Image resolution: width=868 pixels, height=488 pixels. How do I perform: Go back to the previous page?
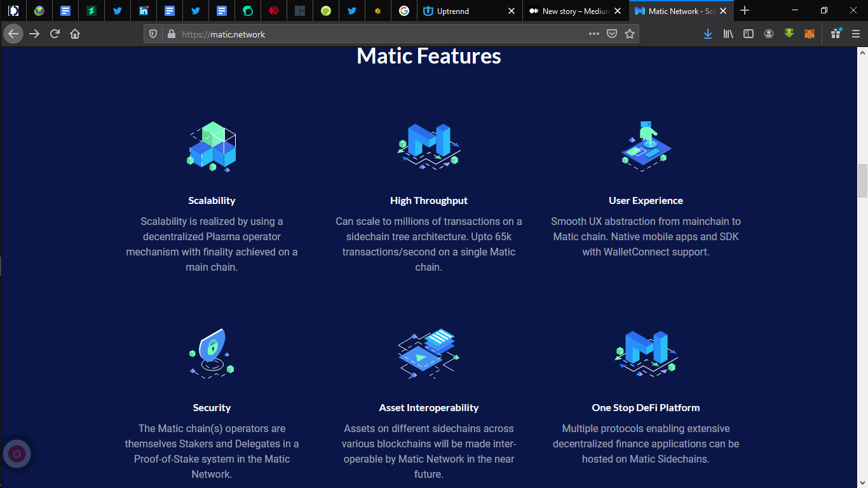[x=13, y=34]
